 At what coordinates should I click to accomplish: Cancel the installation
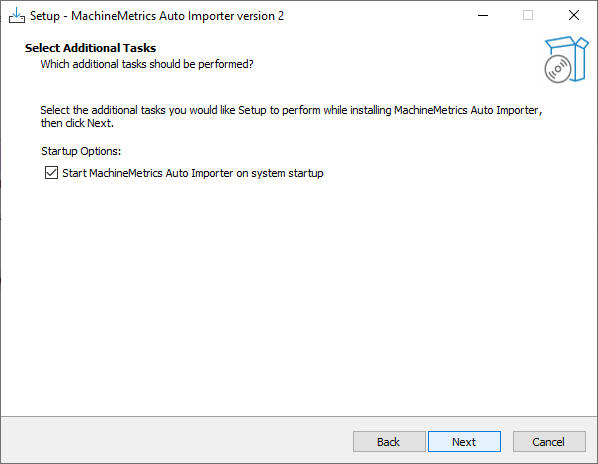coord(549,442)
